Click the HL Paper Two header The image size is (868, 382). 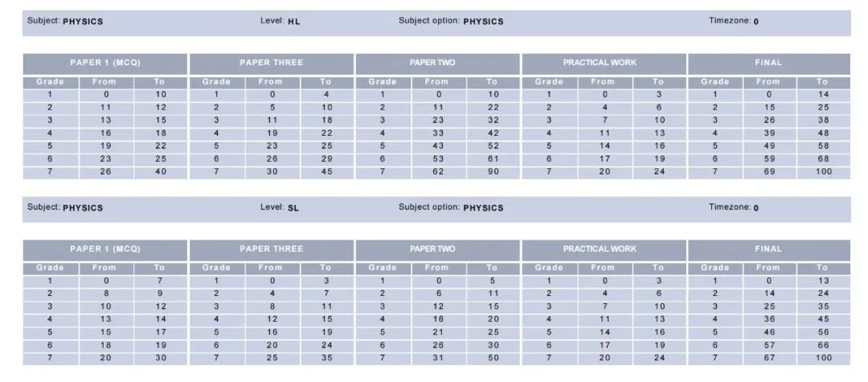(x=437, y=63)
